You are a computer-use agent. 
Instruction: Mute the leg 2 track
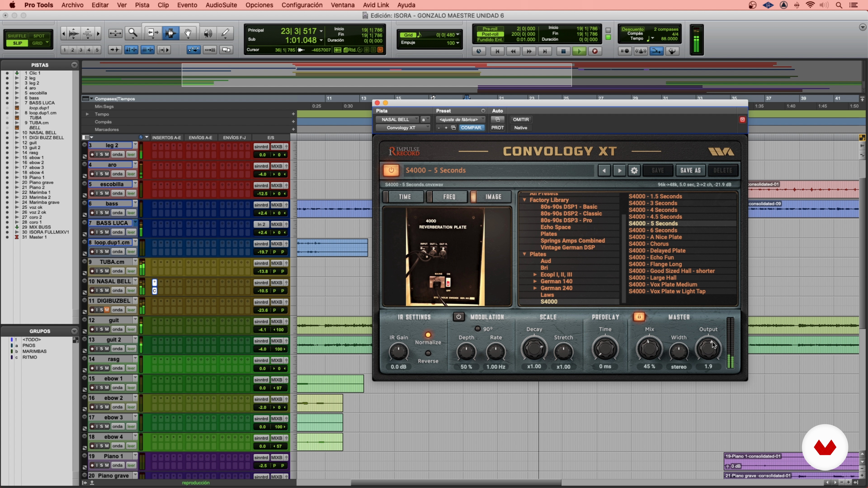107,155
